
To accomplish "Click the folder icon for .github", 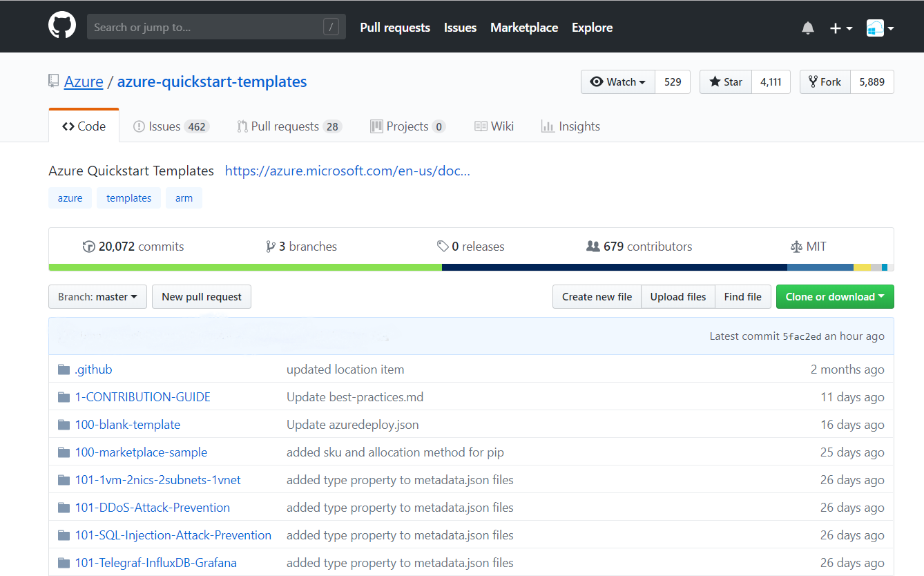I will pyautogui.click(x=64, y=369).
